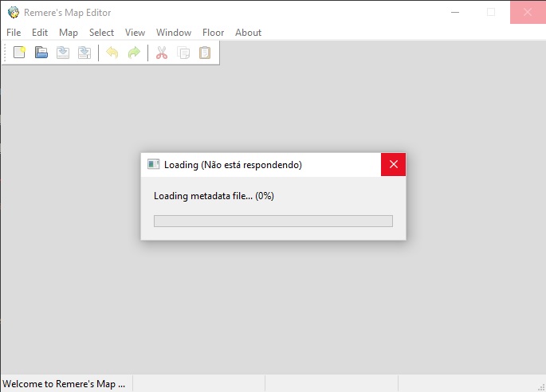The height and width of the screenshot is (392, 546).
Task: Undo the last action via toolbar arrow
Action: [112, 53]
